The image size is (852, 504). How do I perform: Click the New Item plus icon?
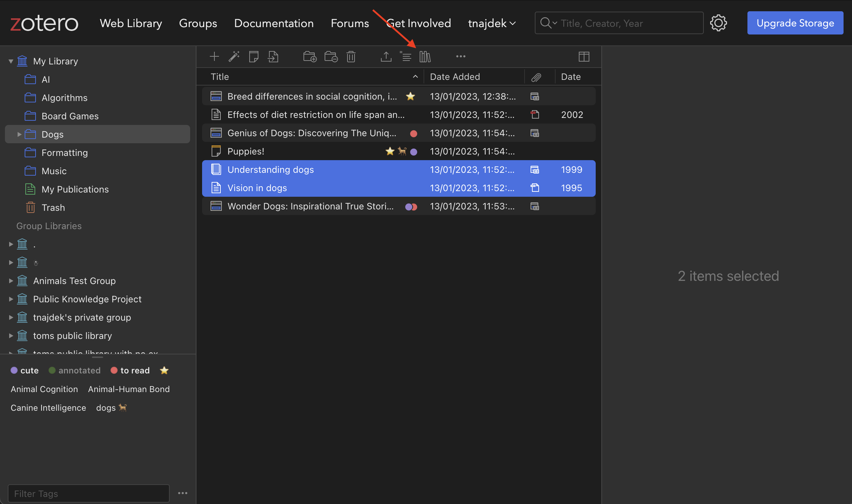tap(214, 56)
